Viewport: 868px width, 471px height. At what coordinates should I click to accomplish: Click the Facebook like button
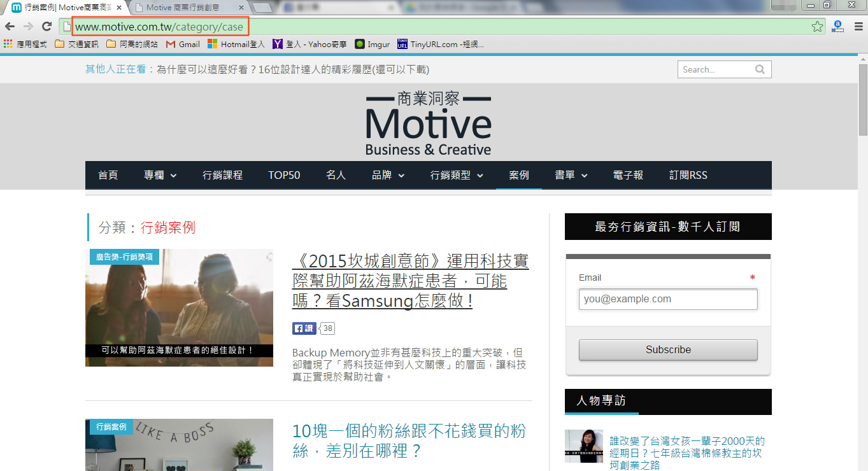coord(304,328)
